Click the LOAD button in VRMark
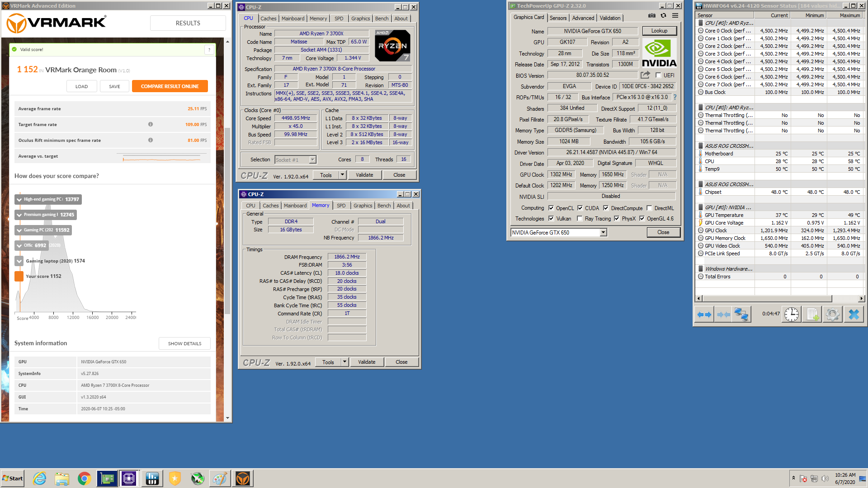Screen dimensions: 868x488 point(82,86)
